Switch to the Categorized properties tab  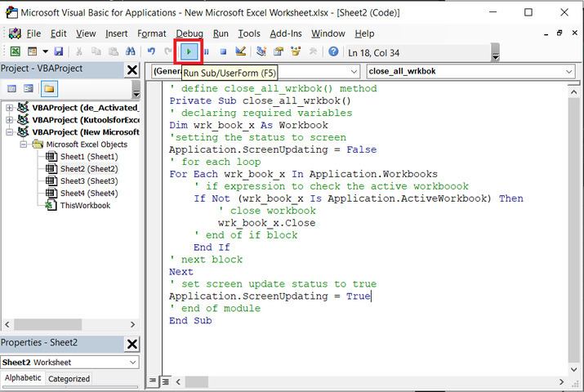point(69,379)
